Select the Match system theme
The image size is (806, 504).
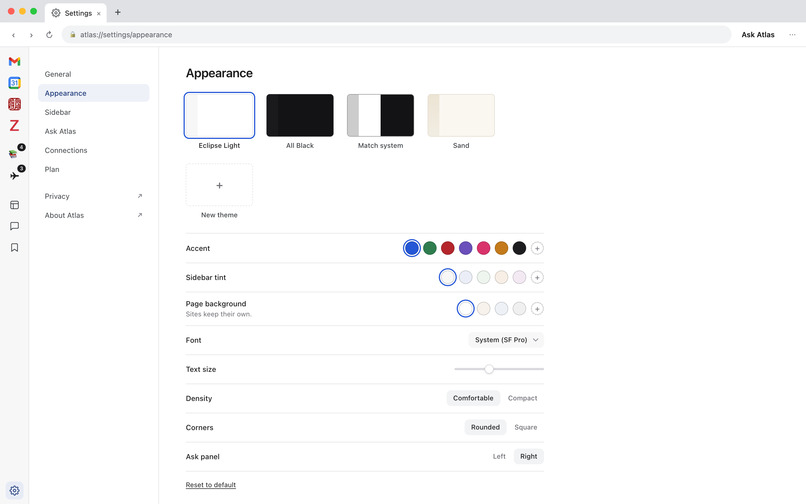click(x=380, y=115)
